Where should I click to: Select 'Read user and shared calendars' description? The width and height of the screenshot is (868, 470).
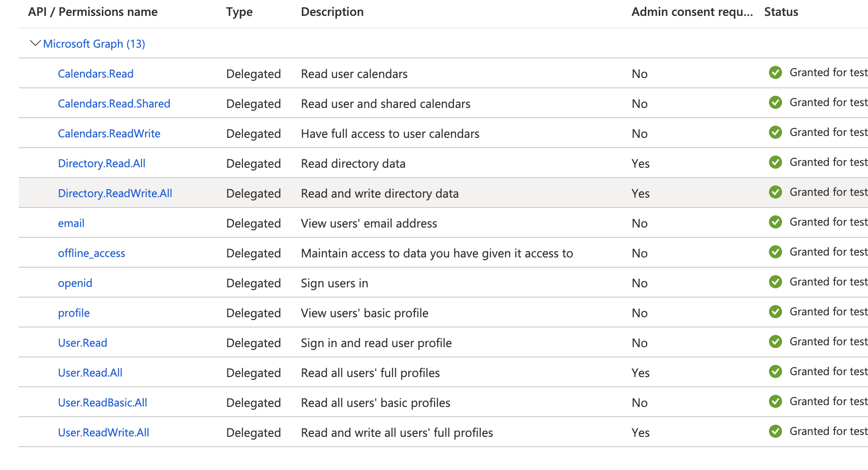click(385, 104)
